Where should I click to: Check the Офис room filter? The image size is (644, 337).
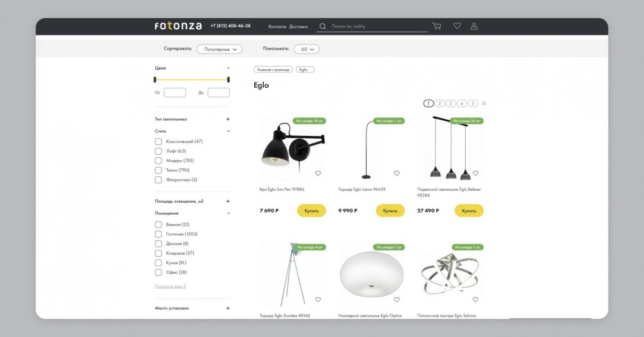tap(158, 273)
